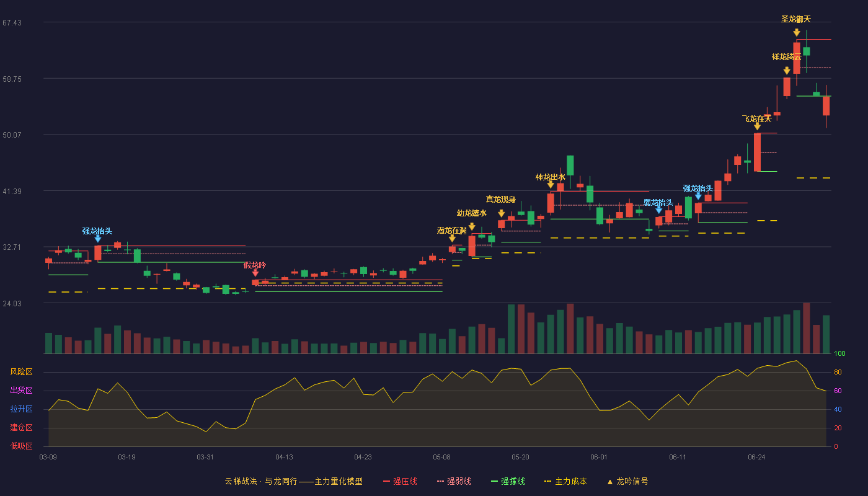
Task: Click the 假龙吟 signal label
Action: (x=255, y=265)
